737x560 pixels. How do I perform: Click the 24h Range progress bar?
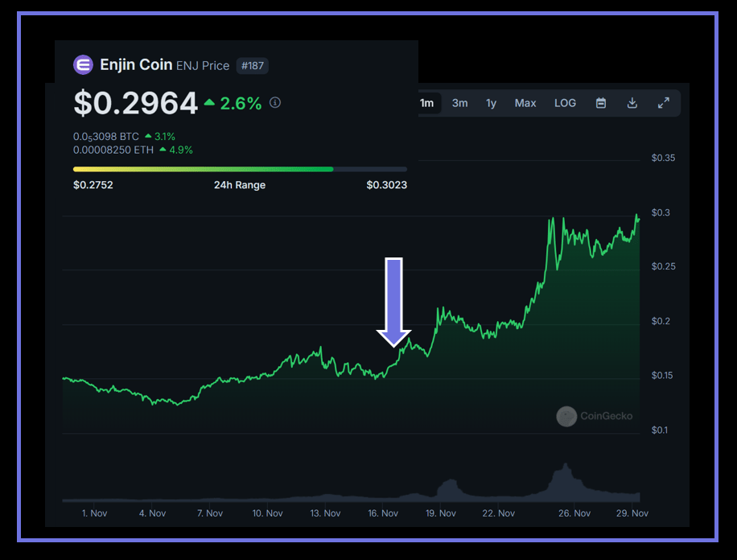(241, 169)
